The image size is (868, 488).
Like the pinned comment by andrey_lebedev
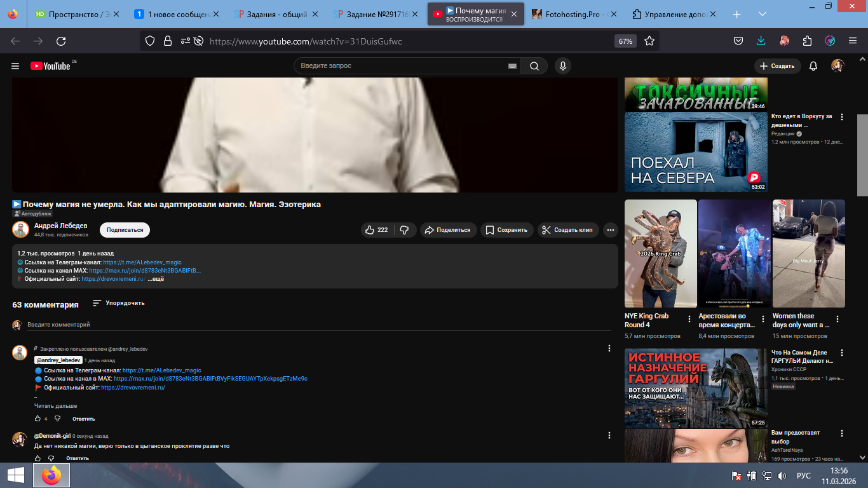37,419
